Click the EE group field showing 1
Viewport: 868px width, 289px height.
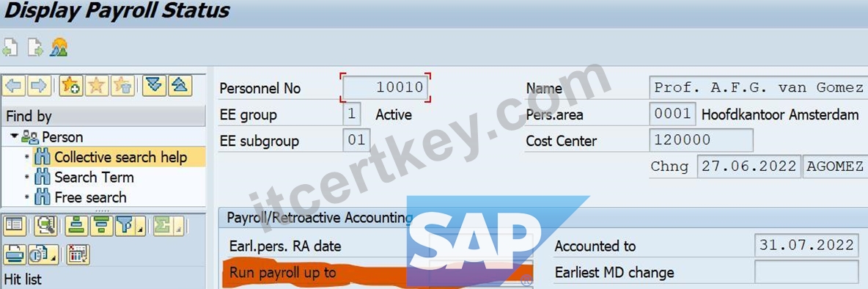coord(352,114)
